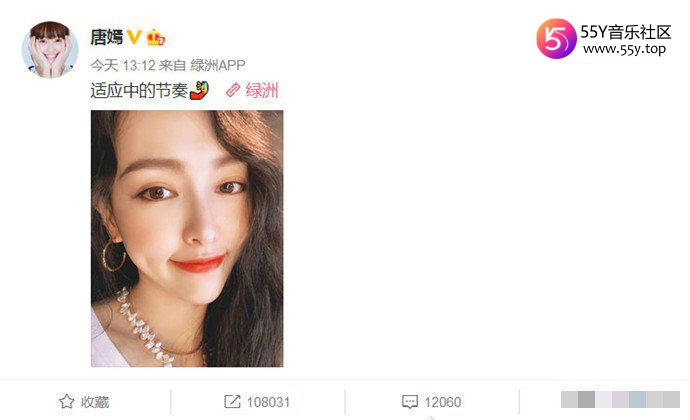This screenshot has width=690, height=420.
Task: Open the post timestamp 今天 13:12
Action: [x=123, y=66]
